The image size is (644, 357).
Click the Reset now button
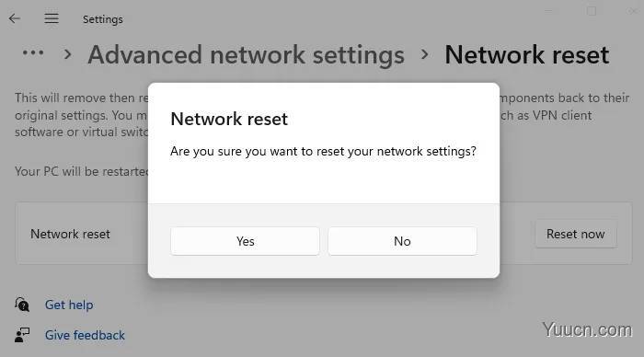[x=575, y=234]
